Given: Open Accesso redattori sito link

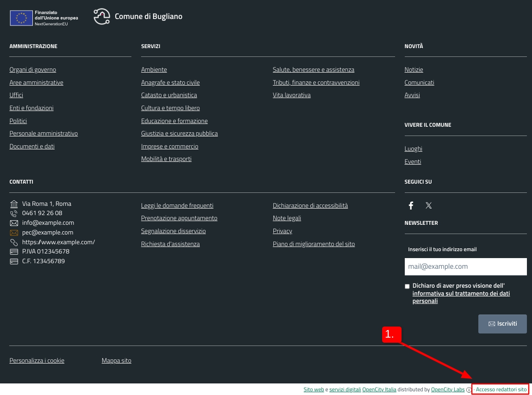Looking at the screenshot, I should [501, 389].
